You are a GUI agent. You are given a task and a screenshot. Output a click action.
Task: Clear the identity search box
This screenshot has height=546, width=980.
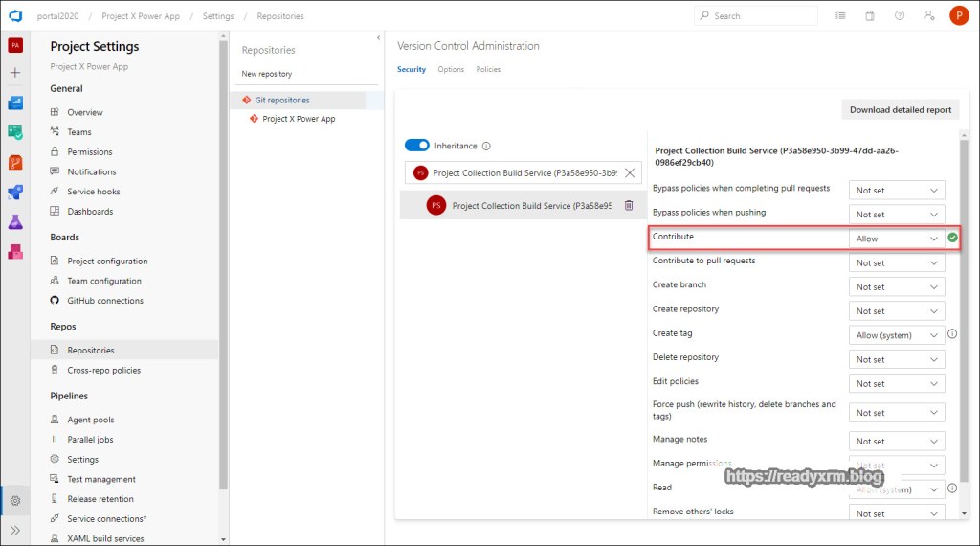click(x=629, y=173)
